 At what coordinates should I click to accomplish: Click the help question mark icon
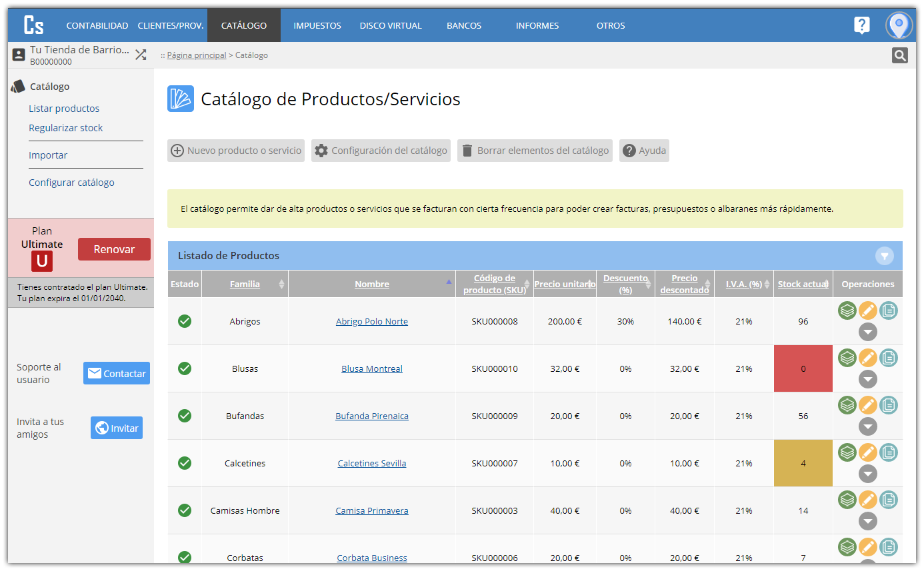(862, 25)
